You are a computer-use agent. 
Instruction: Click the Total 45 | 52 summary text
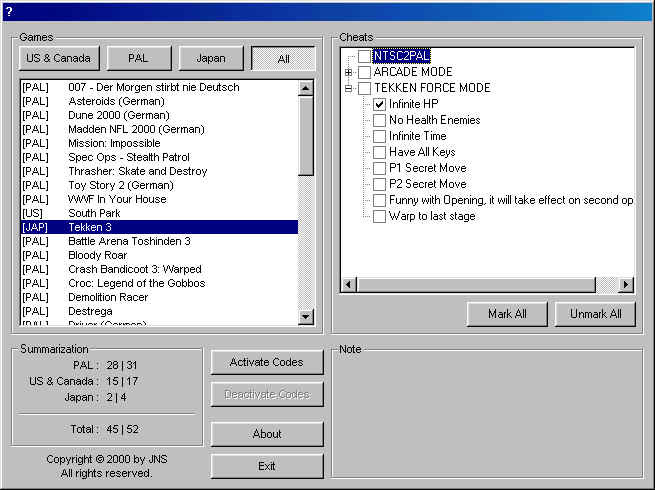click(x=104, y=429)
